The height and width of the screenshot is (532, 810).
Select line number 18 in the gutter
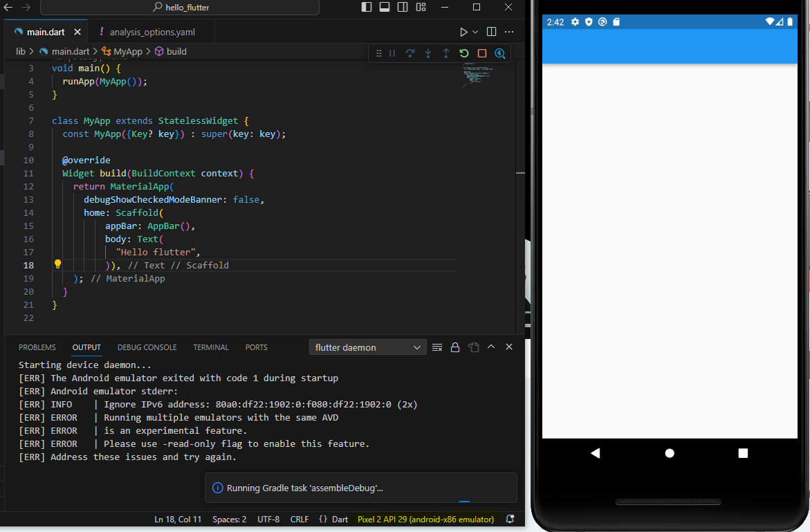(x=28, y=265)
